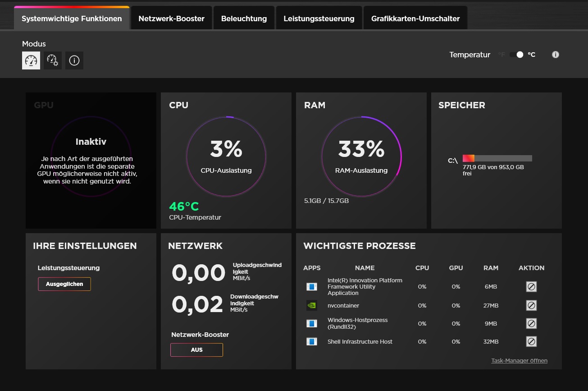The width and height of the screenshot is (588, 391).
Task: Click the C:\ storage usage bar
Action: [497, 158]
